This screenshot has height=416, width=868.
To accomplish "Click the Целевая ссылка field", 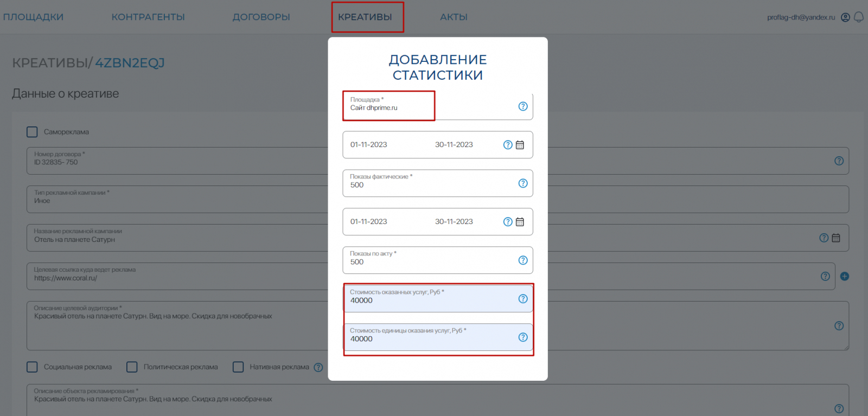I will click(x=431, y=277).
